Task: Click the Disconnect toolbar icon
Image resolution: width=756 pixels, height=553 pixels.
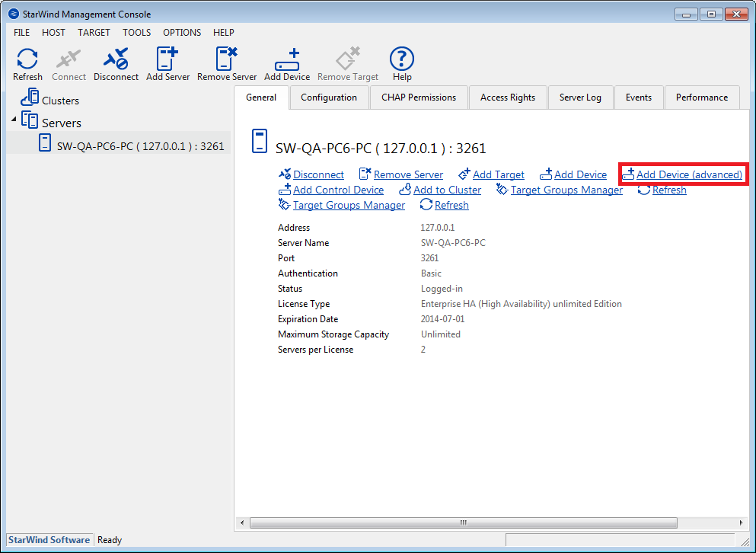Action: click(116, 59)
